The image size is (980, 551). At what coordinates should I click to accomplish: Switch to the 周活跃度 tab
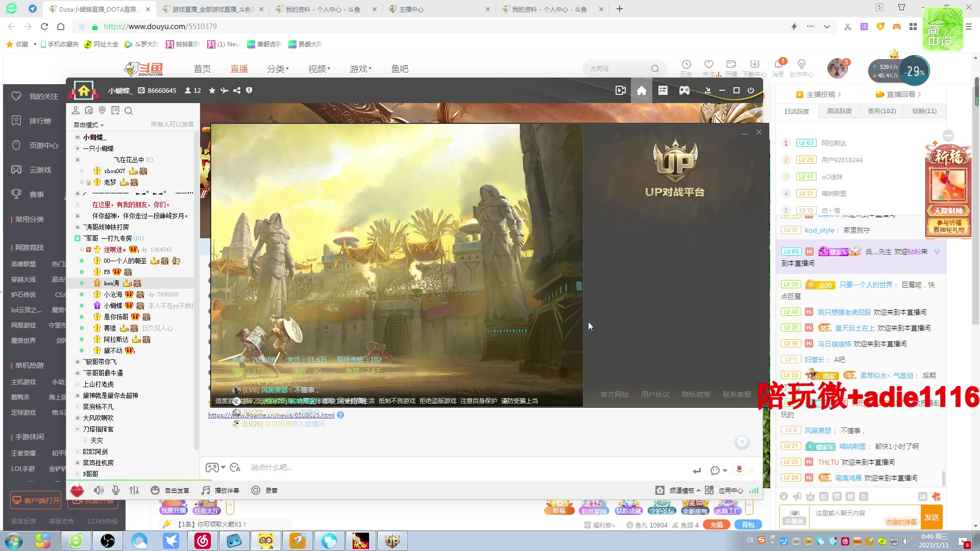pyautogui.click(x=839, y=111)
